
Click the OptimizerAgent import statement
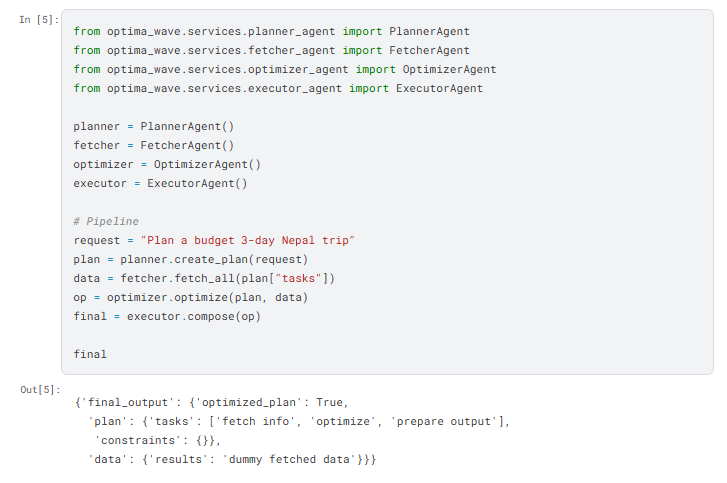(285, 69)
